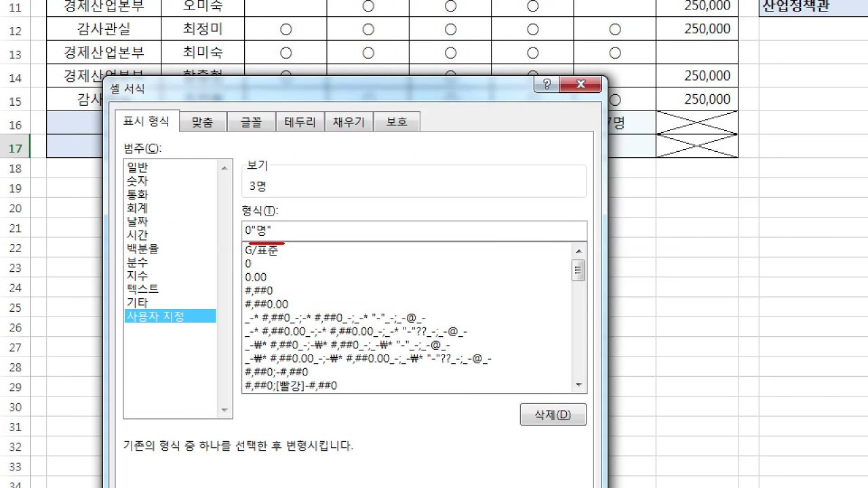The width and height of the screenshot is (868, 488).
Task: Choose #,##0;[빨강]-#,##0 format entry
Action: 407,386
